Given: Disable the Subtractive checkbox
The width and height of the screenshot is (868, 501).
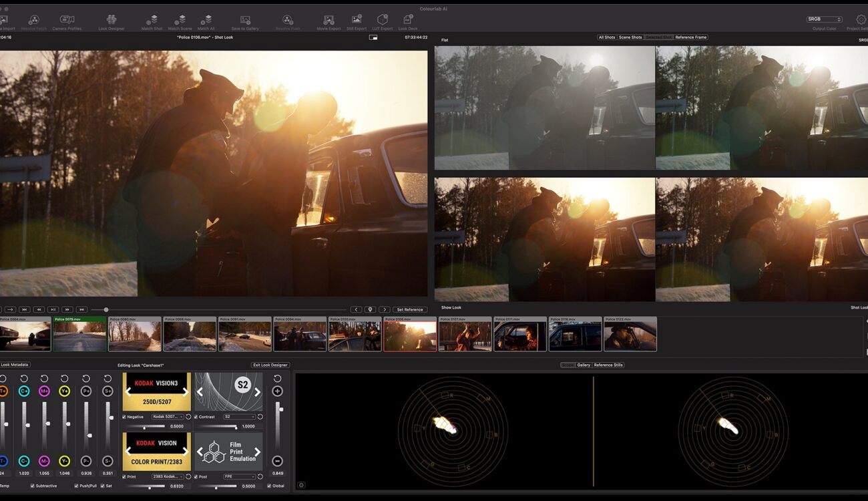Looking at the screenshot, I should [32, 486].
